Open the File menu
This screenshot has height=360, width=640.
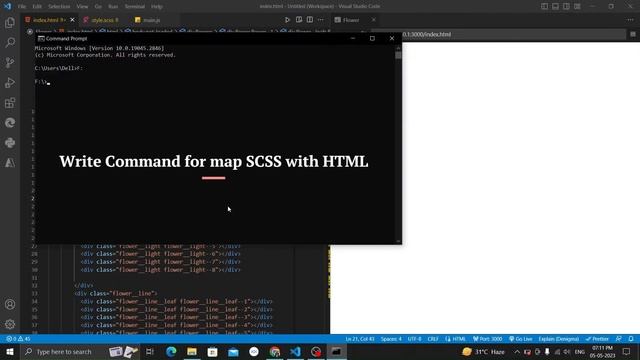point(22,7)
